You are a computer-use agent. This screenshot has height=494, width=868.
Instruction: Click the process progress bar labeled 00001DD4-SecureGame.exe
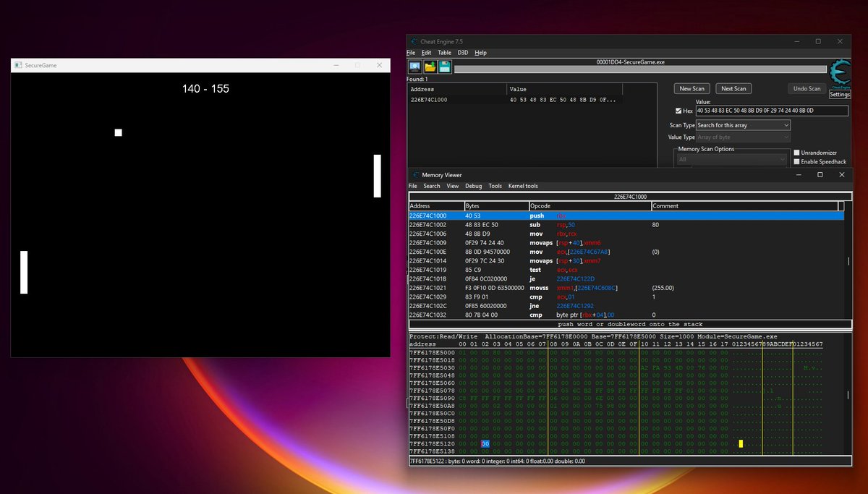pos(640,69)
